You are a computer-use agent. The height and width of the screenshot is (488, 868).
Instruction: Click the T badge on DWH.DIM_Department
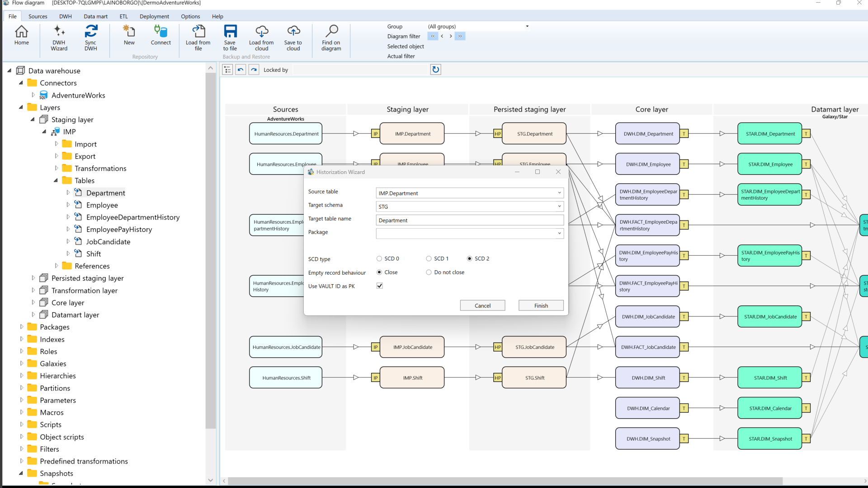click(684, 134)
